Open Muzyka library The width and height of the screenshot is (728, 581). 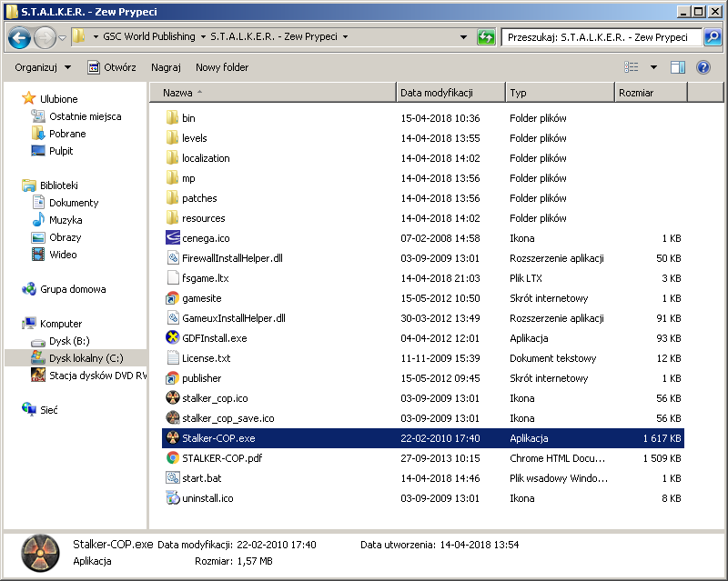(56, 220)
